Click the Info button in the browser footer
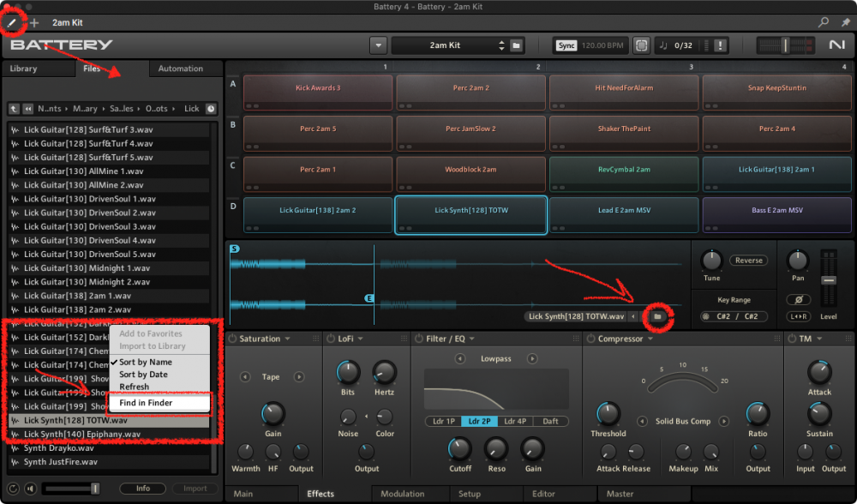The width and height of the screenshot is (857, 504). [x=142, y=489]
